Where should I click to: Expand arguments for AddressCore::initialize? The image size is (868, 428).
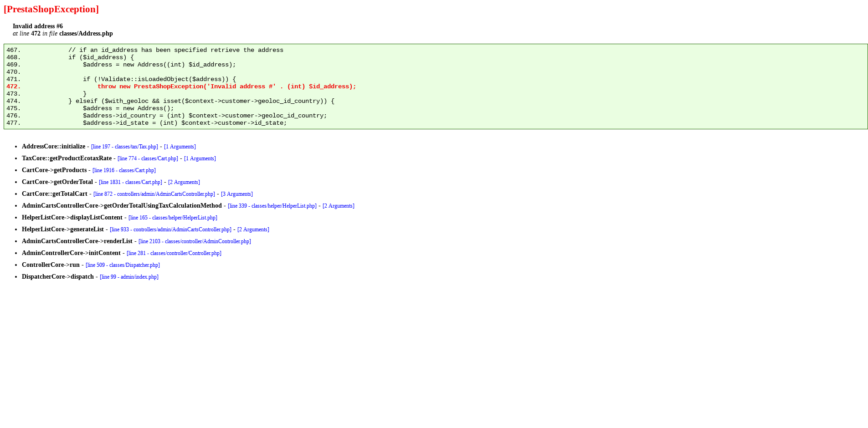tap(180, 147)
